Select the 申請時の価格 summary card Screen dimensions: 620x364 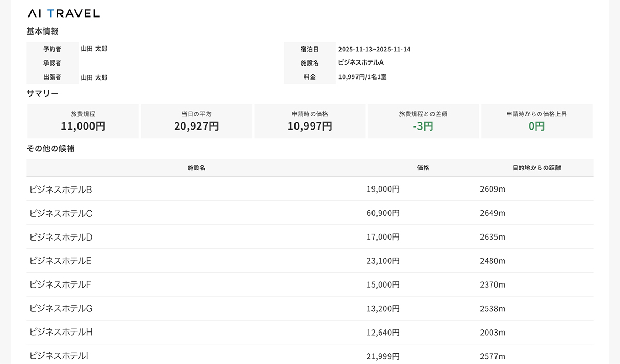point(309,121)
